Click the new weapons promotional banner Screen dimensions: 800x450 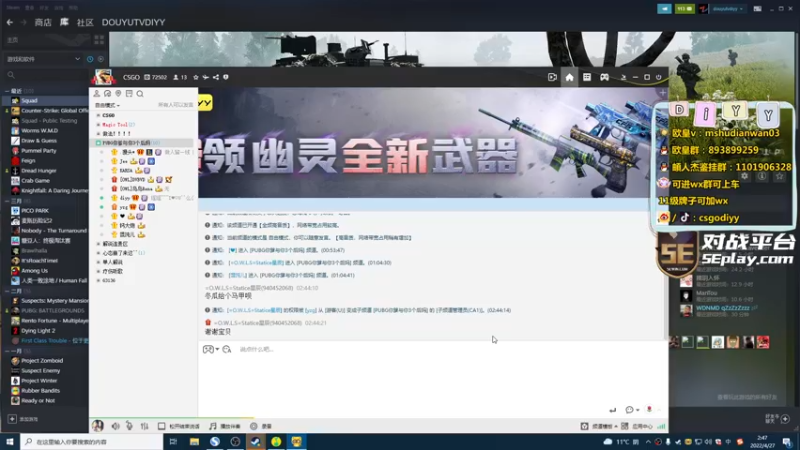[433, 143]
